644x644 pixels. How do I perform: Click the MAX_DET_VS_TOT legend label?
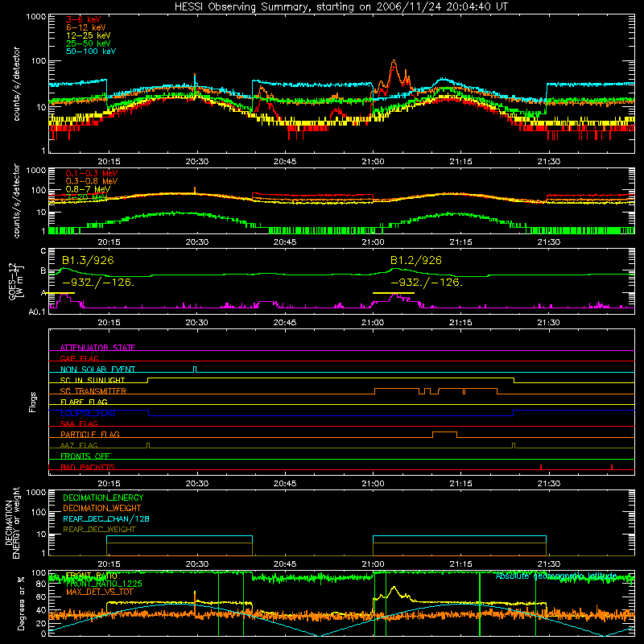coord(100,592)
